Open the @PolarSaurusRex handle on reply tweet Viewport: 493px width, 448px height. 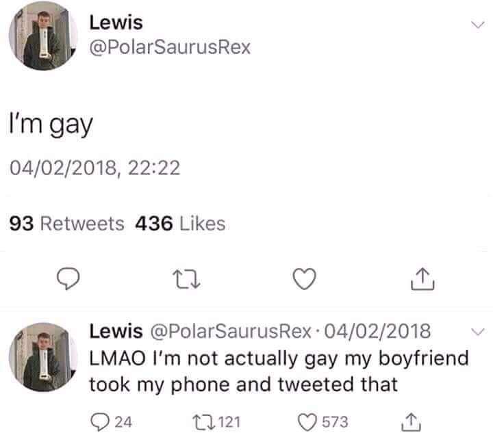(231, 332)
